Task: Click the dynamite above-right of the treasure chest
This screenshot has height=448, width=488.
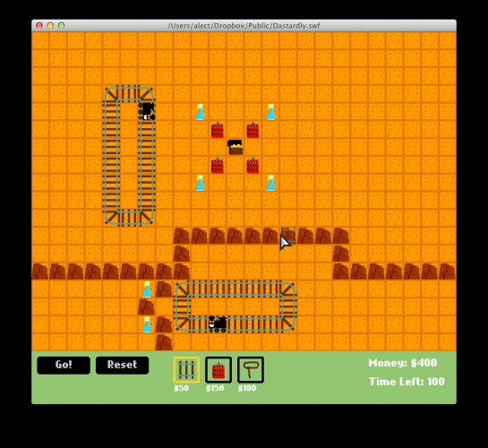Action: tap(253, 130)
